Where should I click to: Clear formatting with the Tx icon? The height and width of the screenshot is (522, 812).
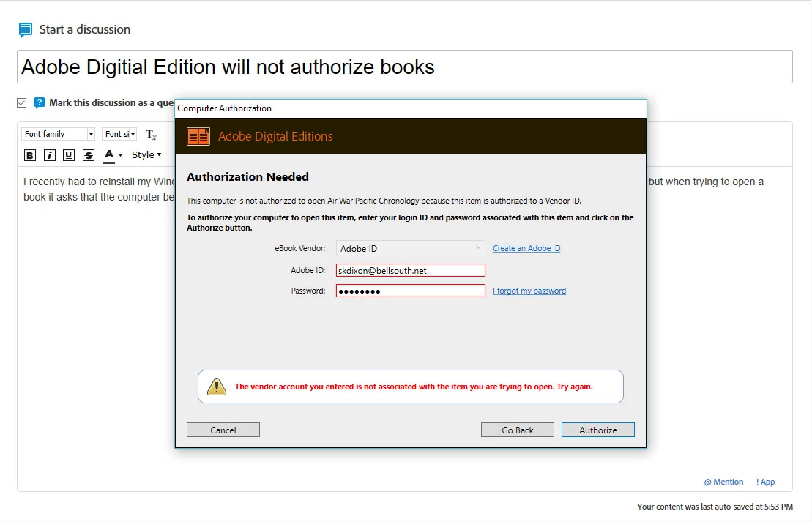click(x=151, y=135)
